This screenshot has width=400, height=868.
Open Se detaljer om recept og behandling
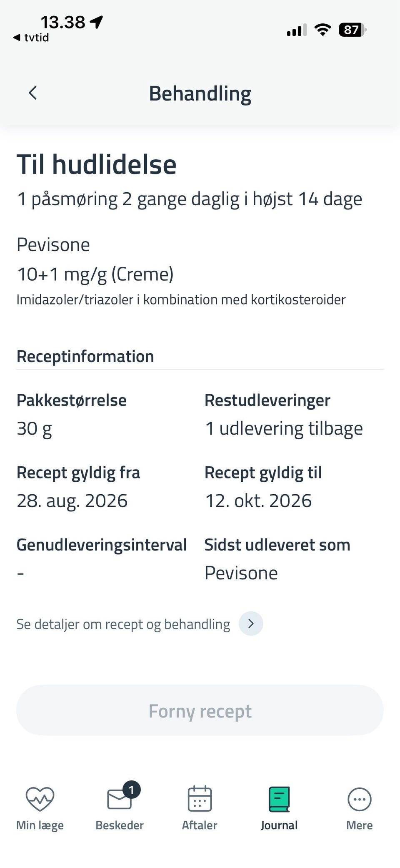123,624
